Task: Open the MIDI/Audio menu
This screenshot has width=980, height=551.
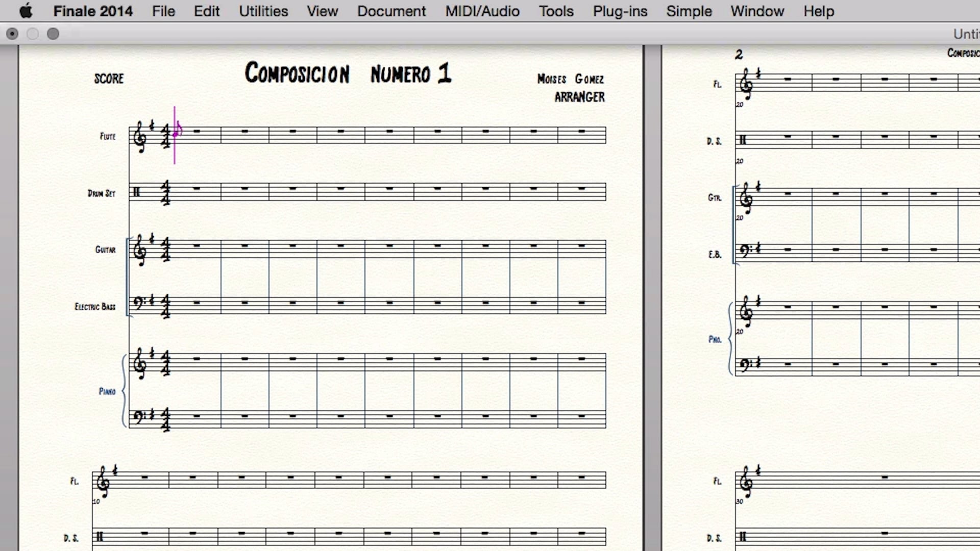Action: 482,11
